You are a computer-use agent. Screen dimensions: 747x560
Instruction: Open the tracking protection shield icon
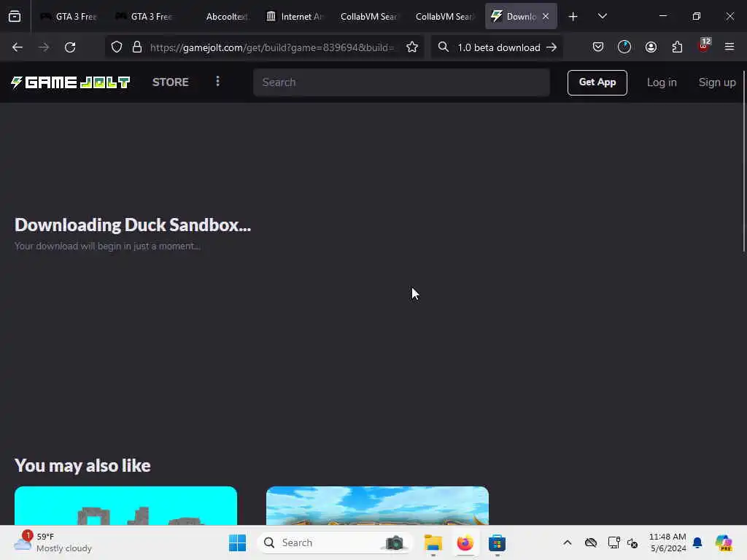pos(117,47)
